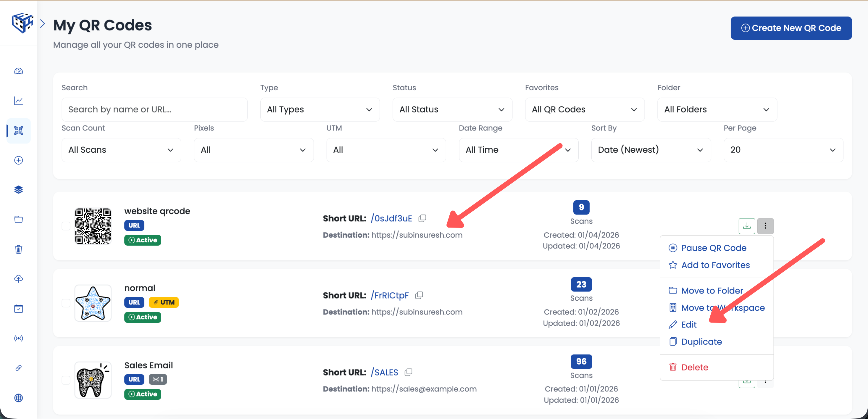Open the folders sidebar icon
868x419 pixels.
point(19,220)
